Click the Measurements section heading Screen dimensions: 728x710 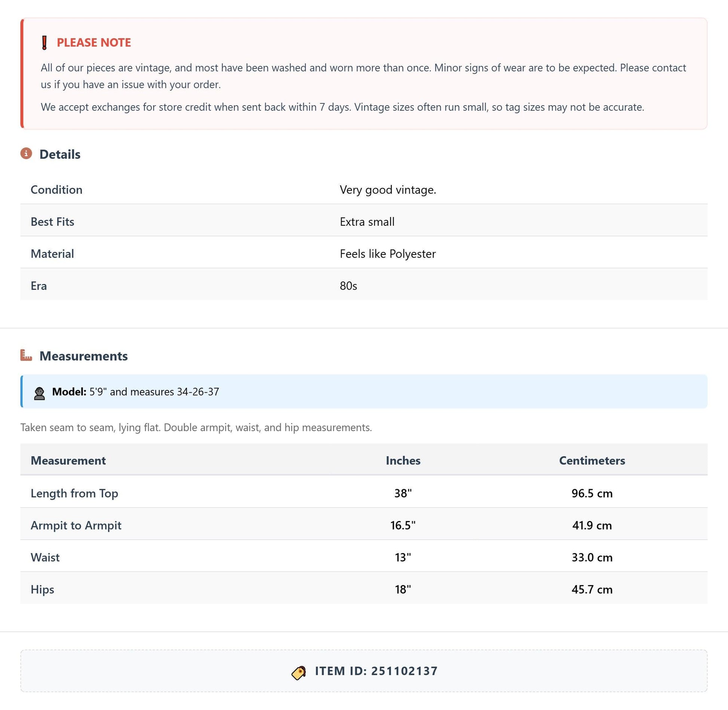click(x=83, y=356)
